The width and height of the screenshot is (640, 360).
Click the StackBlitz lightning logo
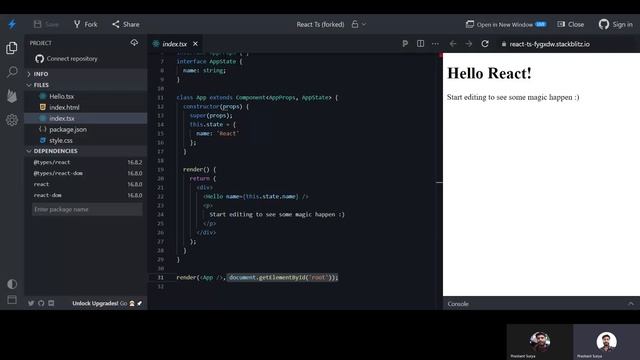[x=12, y=24]
